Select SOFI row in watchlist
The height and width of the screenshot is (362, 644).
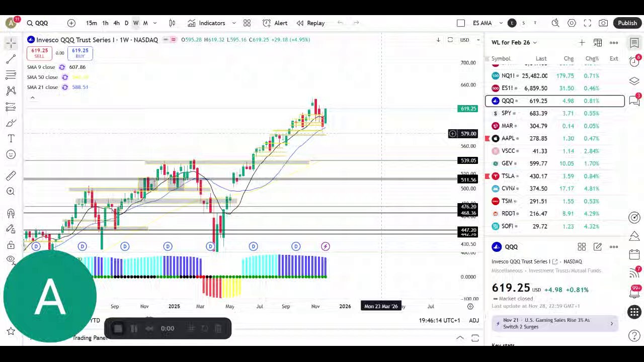pyautogui.click(x=555, y=226)
